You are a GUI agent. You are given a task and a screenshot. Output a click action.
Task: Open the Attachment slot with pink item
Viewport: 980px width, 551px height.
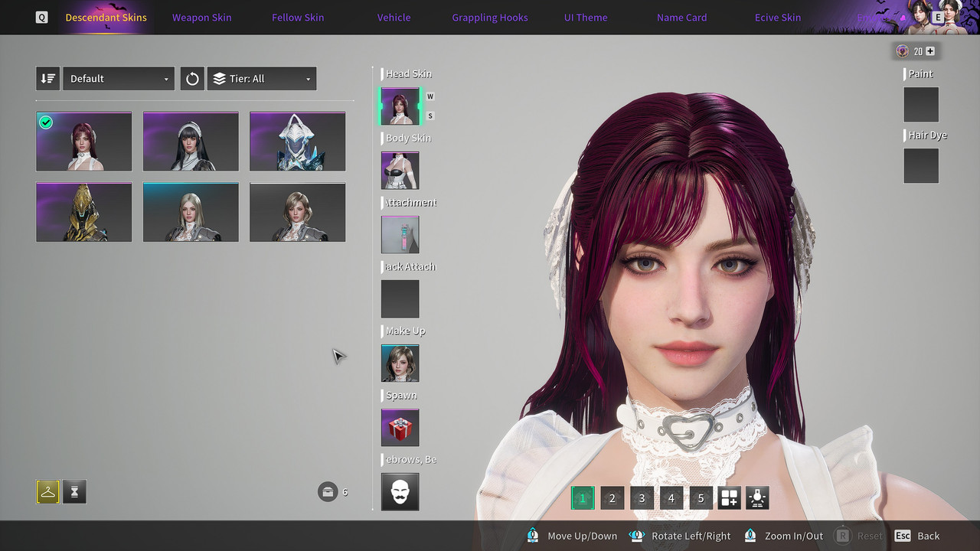coord(400,235)
